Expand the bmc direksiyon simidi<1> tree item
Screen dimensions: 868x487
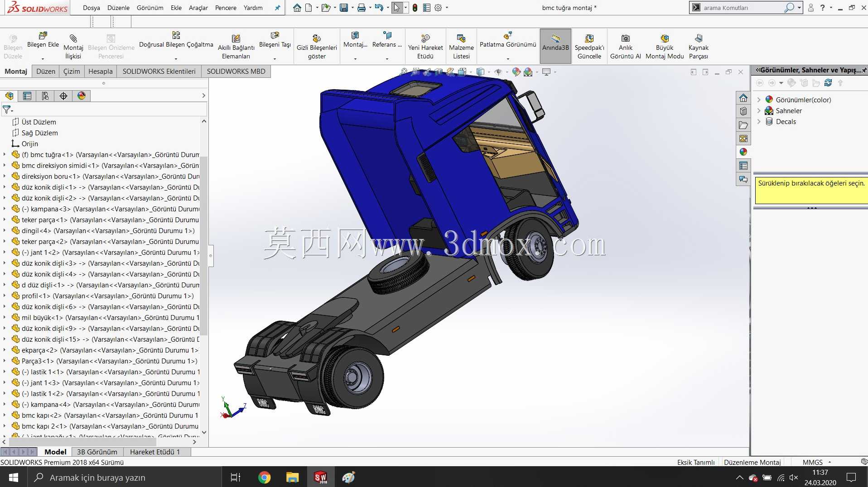click(5, 166)
